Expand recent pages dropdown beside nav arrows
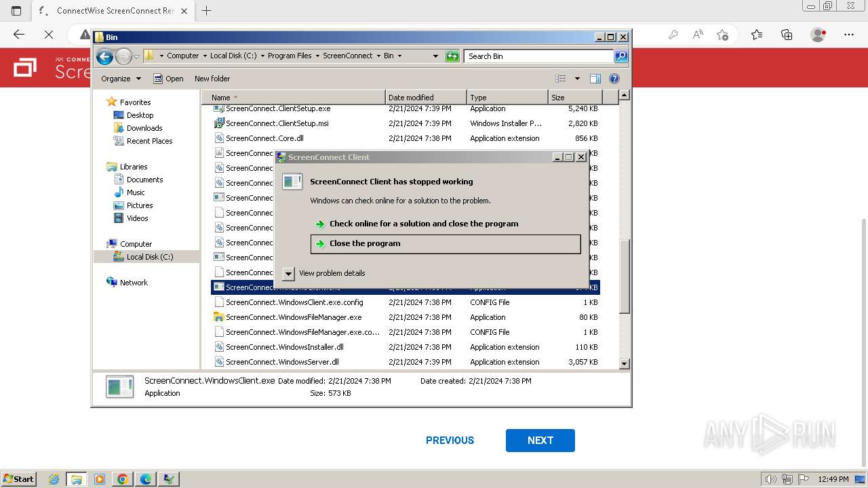The height and width of the screenshot is (488, 868). (x=136, y=56)
